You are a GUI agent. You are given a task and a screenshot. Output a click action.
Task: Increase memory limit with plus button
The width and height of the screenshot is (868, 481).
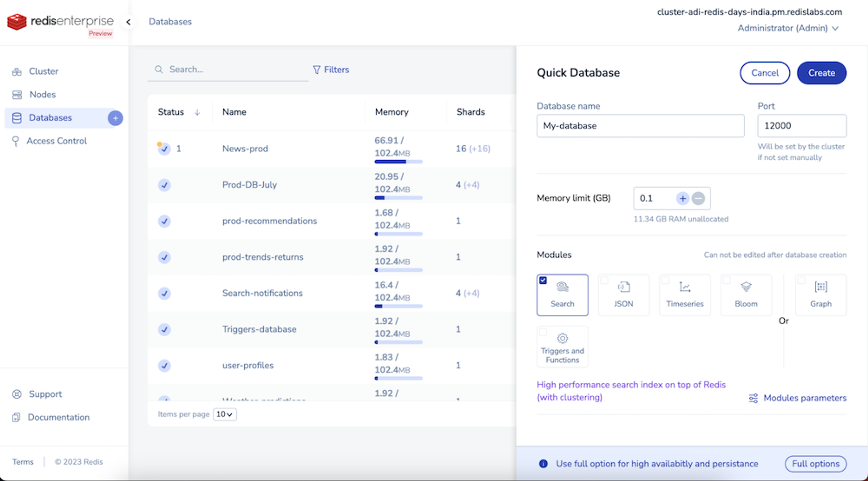tap(683, 199)
